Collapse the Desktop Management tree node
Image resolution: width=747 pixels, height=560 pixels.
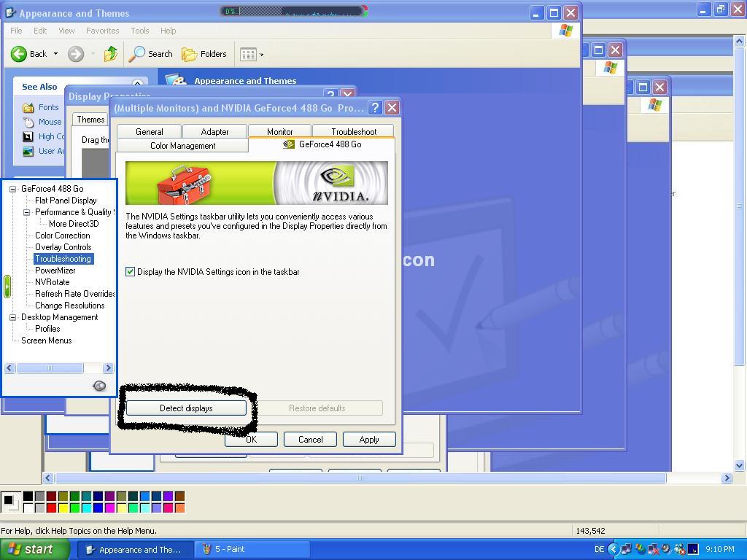click(x=13, y=317)
